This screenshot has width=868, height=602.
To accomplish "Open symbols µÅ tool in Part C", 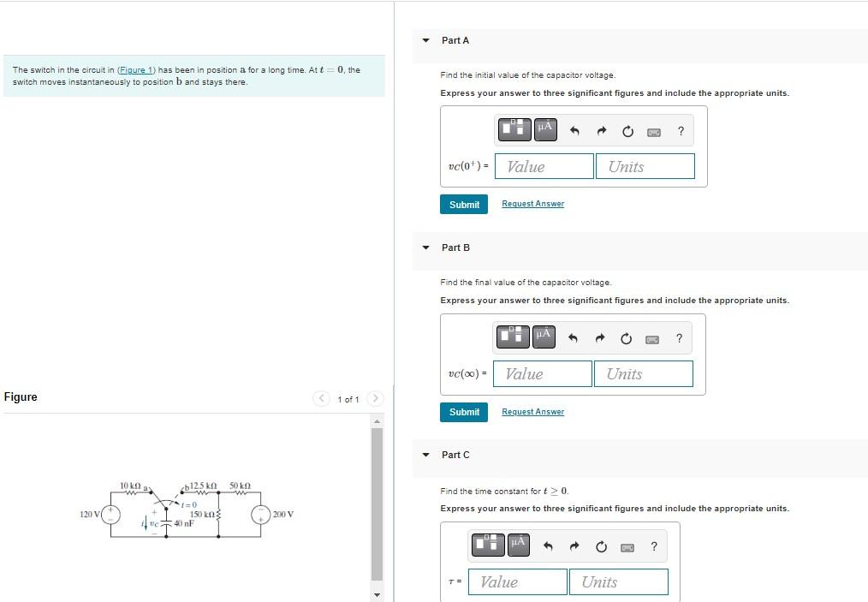I will [518, 545].
